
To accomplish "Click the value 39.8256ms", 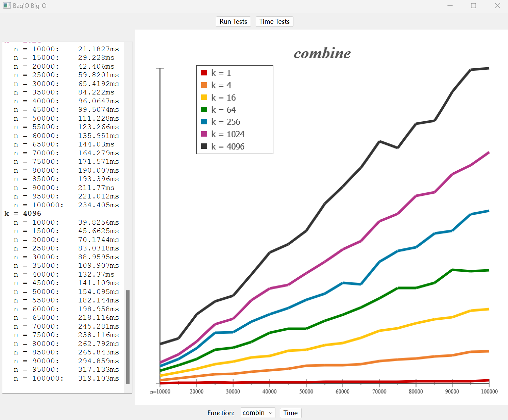I will pyautogui.click(x=99, y=222).
